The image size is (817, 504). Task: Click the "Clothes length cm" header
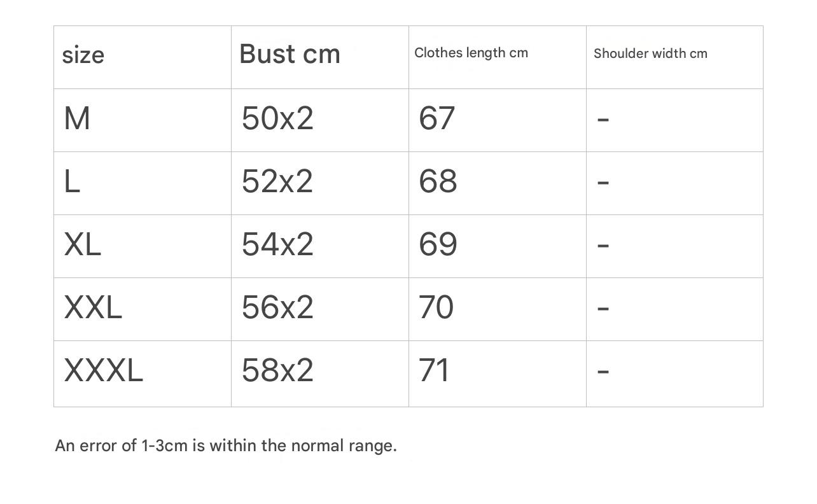coord(471,53)
